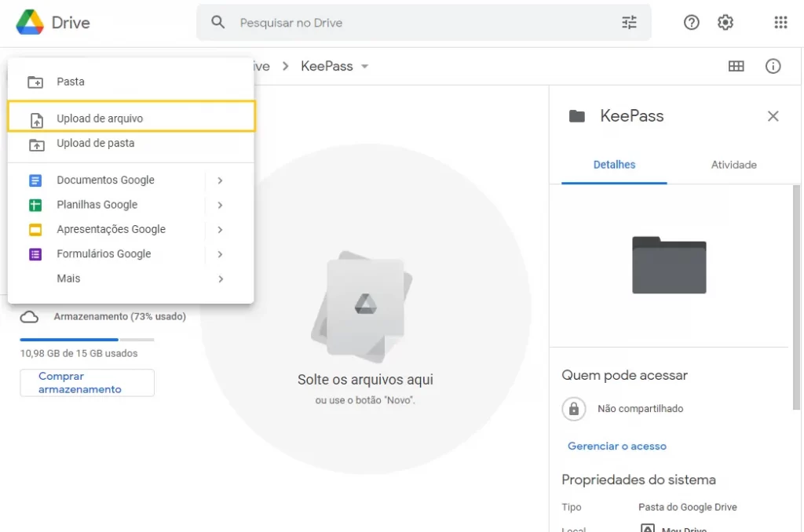Click the KeePass folder icon in details header
The height and width of the screenshot is (532, 804).
(x=577, y=116)
